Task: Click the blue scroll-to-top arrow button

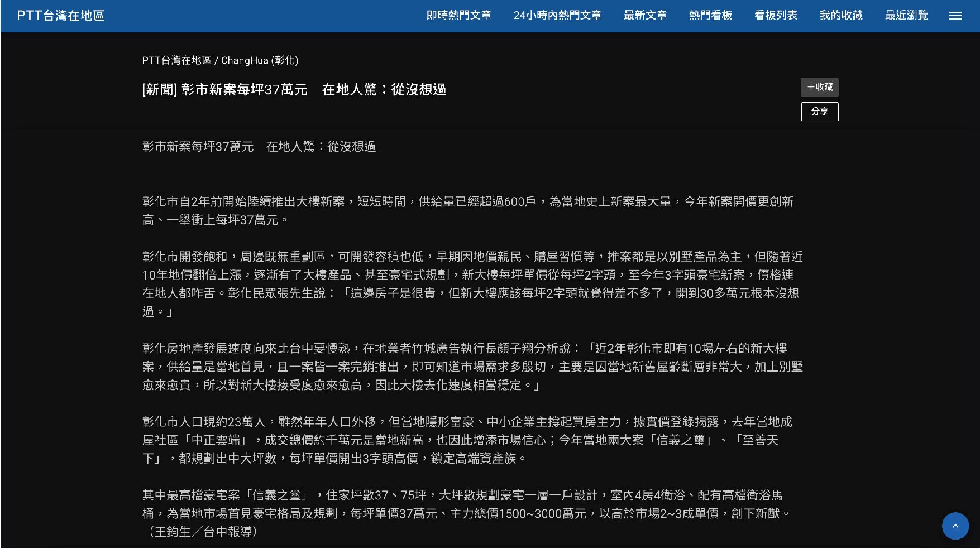Action: point(955,526)
